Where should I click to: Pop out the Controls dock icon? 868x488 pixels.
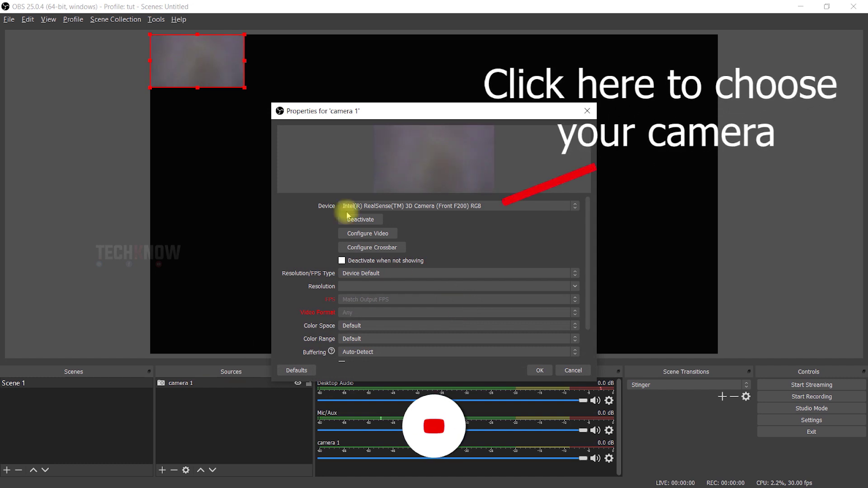pos(864,371)
